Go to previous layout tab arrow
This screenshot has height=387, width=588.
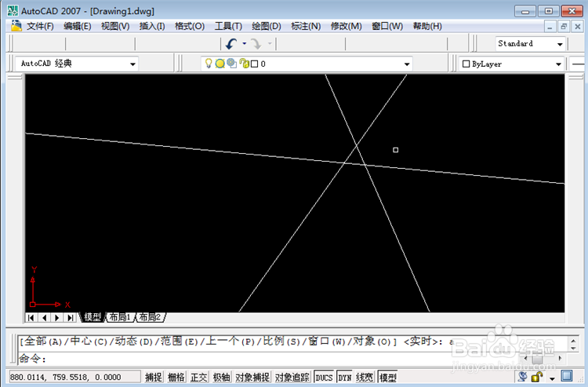coord(44,318)
